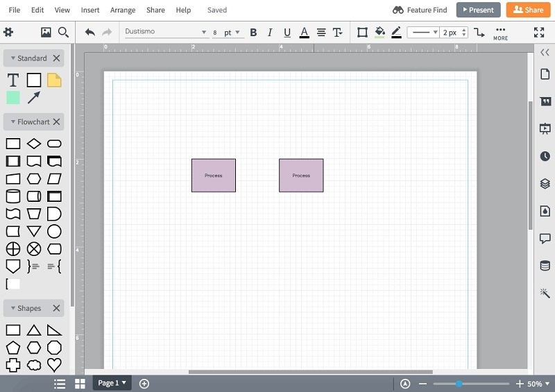Viewport: 555px width, 392px height.
Task: Click Feature Find
Action: tap(420, 10)
